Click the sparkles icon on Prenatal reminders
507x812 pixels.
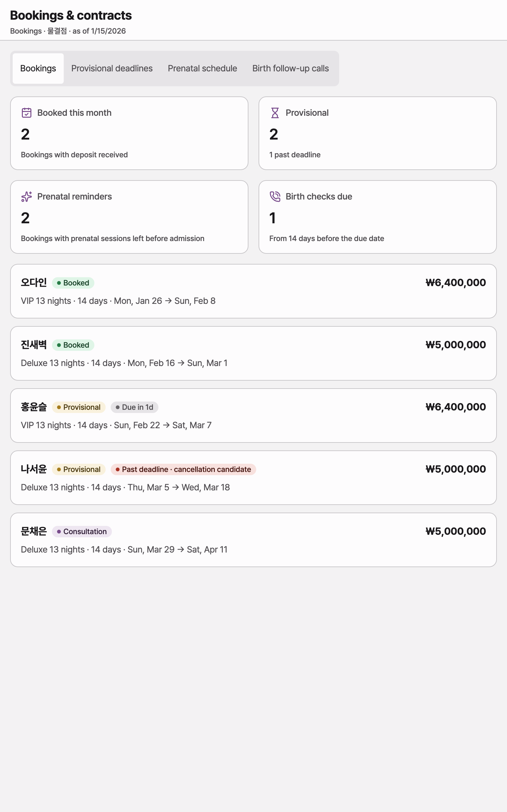27,196
